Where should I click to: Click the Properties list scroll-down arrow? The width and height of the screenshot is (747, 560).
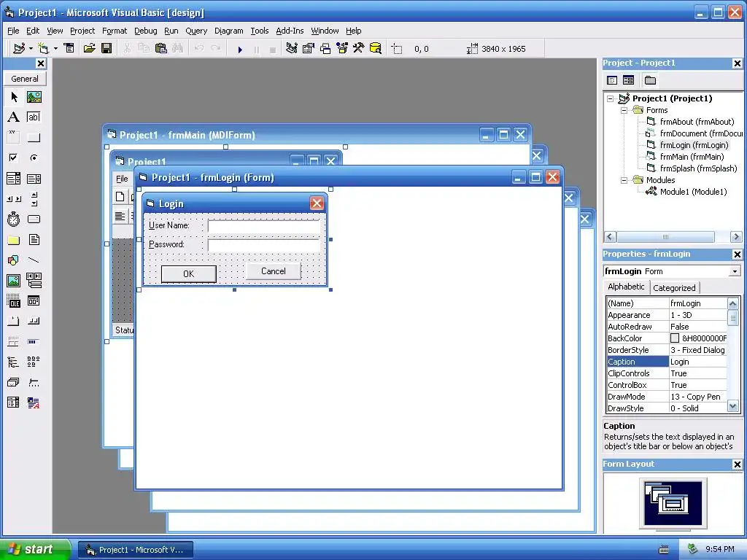click(733, 406)
